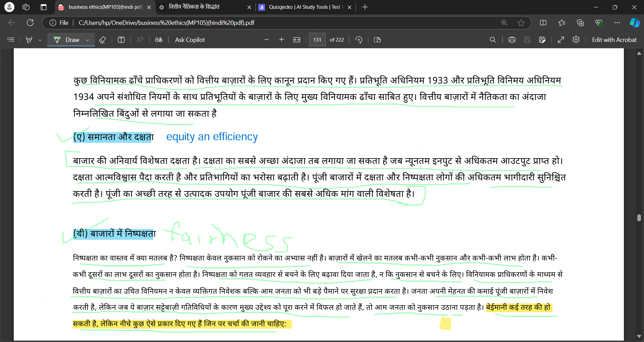Click the vertical scrollbar thumb

pyautogui.click(x=639, y=218)
